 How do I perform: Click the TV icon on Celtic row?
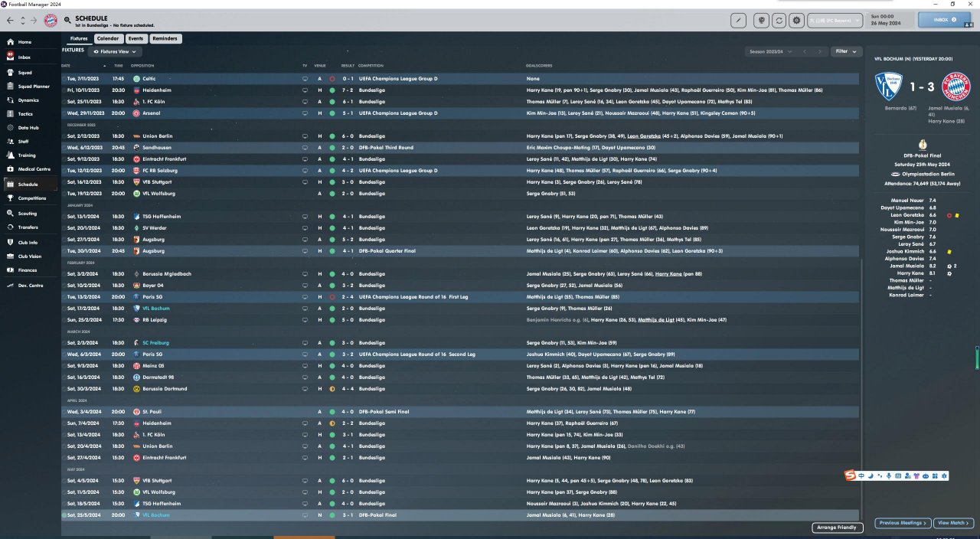[x=305, y=78]
